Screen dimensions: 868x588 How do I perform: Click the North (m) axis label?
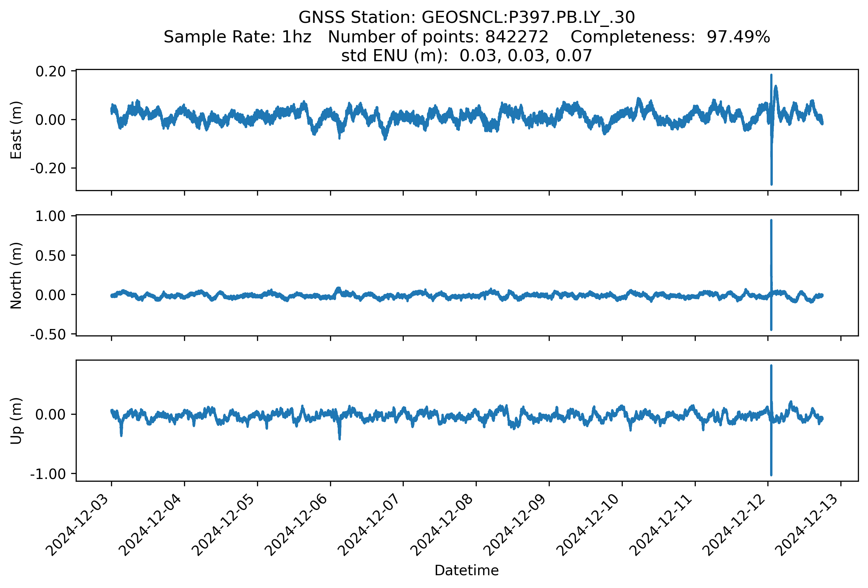[16, 275]
